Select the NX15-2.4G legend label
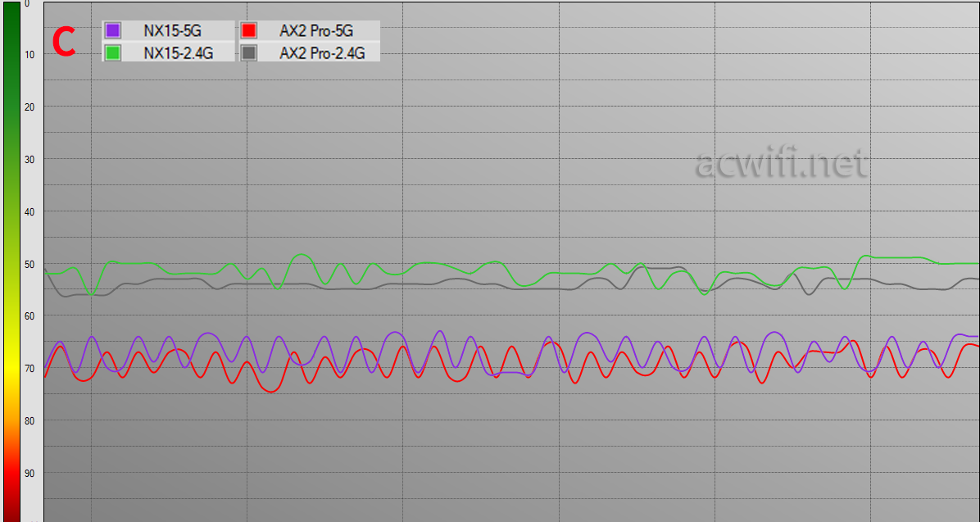Viewport: 980px width, 522px height. tap(179, 54)
